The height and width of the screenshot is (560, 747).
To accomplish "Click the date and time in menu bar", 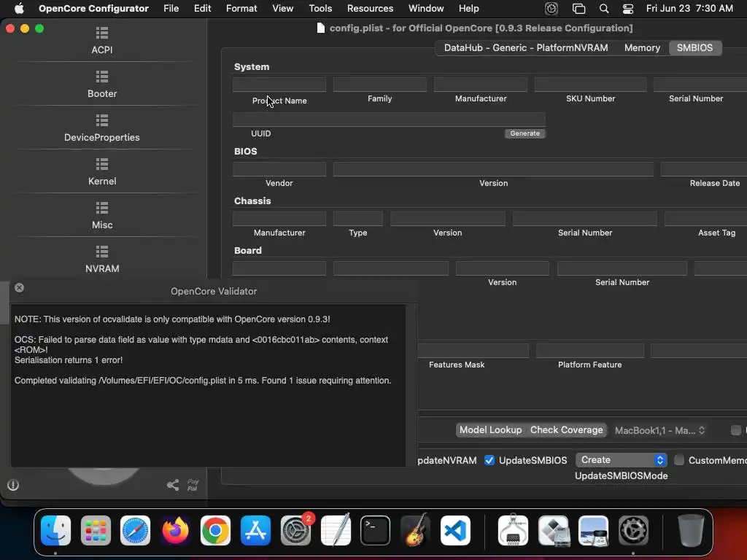I will pyautogui.click(x=689, y=9).
